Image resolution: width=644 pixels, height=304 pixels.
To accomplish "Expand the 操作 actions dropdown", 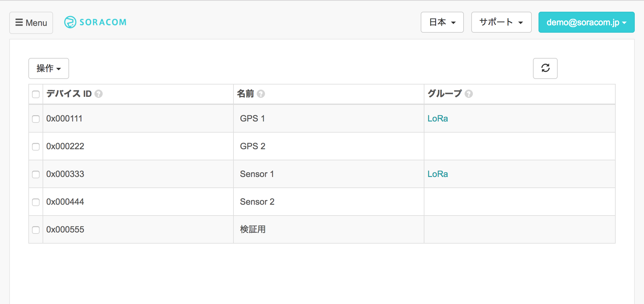I will click(x=49, y=68).
